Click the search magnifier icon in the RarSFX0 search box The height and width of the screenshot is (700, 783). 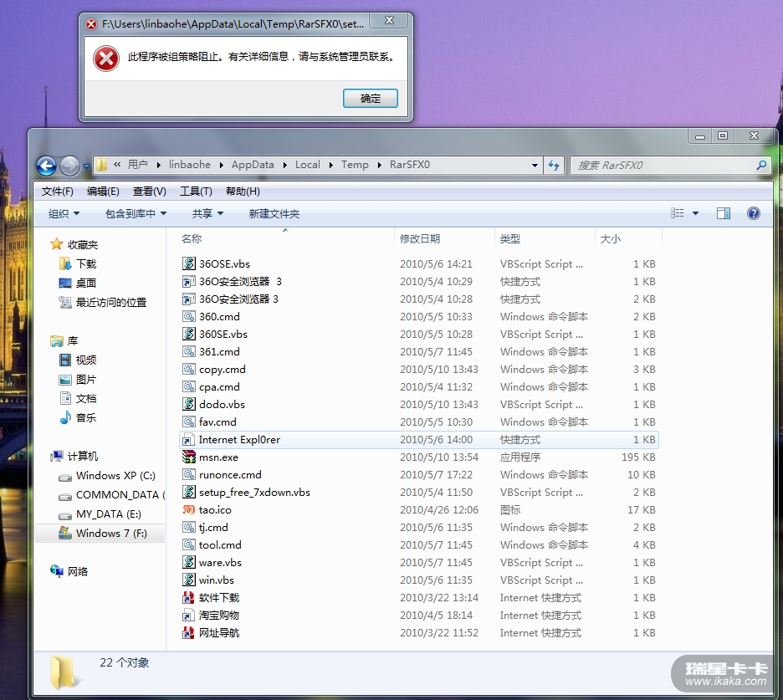pyautogui.click(x=761, y=166)
